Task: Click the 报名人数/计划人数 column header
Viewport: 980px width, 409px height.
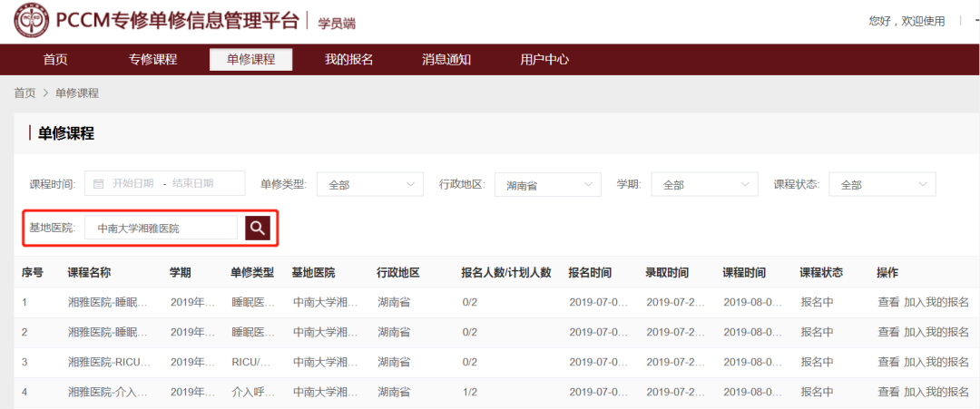Action: [506, 272]
